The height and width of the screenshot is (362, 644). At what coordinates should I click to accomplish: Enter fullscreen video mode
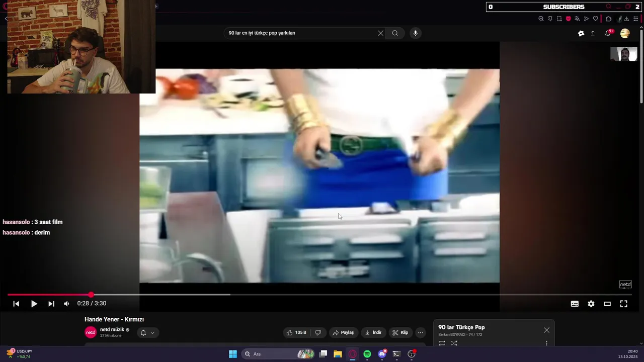click(623, 304)
